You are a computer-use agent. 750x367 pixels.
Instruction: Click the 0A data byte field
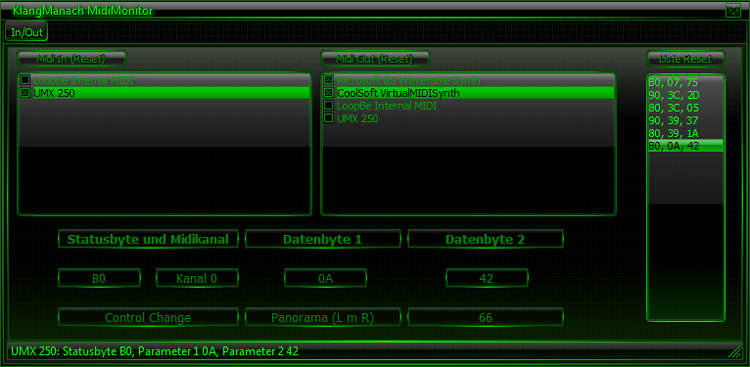click(325, 278)
